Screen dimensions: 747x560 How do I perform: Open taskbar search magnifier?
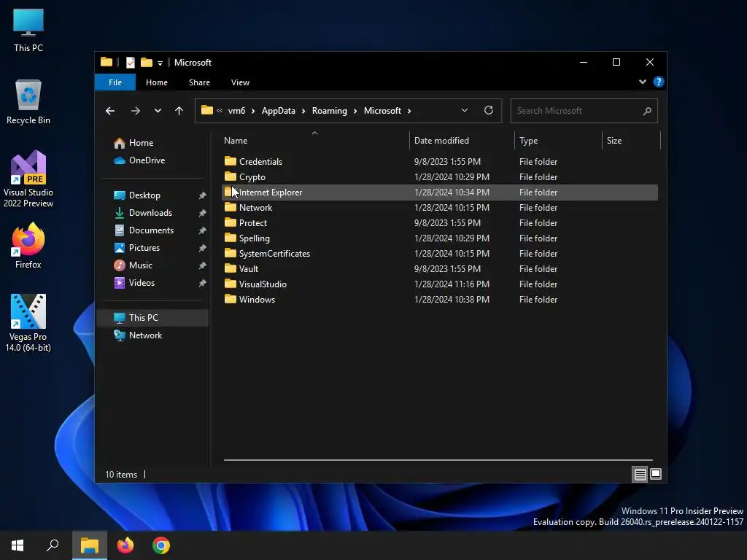click(x=53, y=545)
